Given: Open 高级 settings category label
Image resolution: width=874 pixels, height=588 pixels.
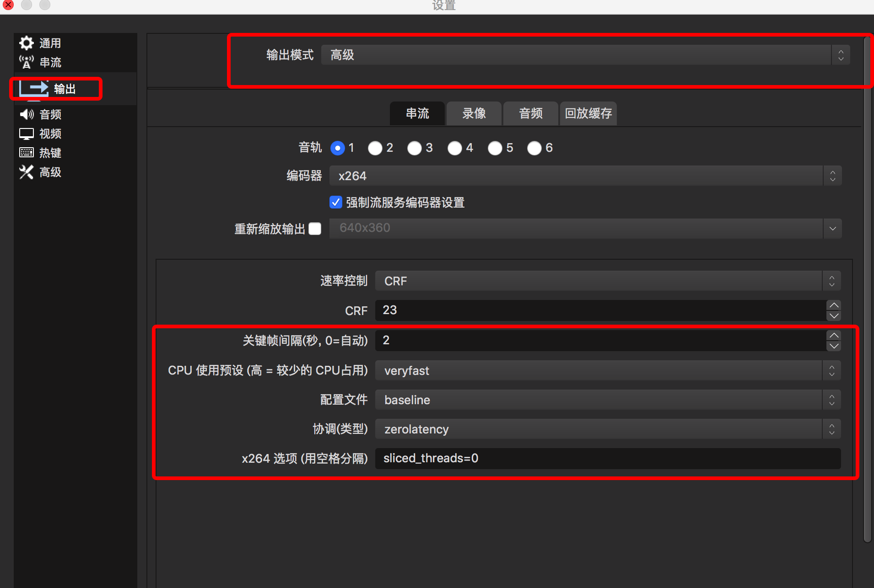Looking at the screenshot, I should [x=50, y=172].
